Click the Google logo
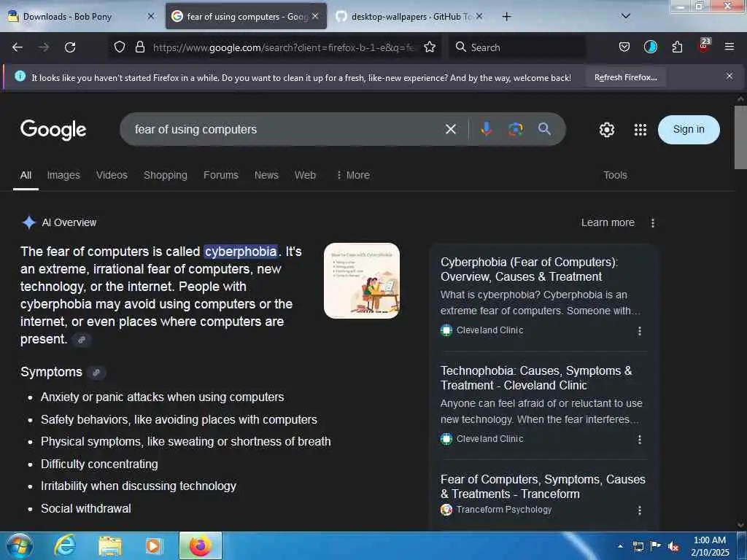This screenshot has width=747, height=560. [x=53, y=130]
